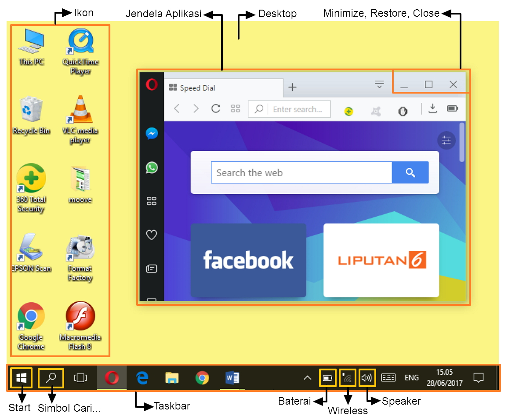Select the Macromedia Flash 8 desktop icon
This screenshot has width=508, height=420.
tap(80, 326)
